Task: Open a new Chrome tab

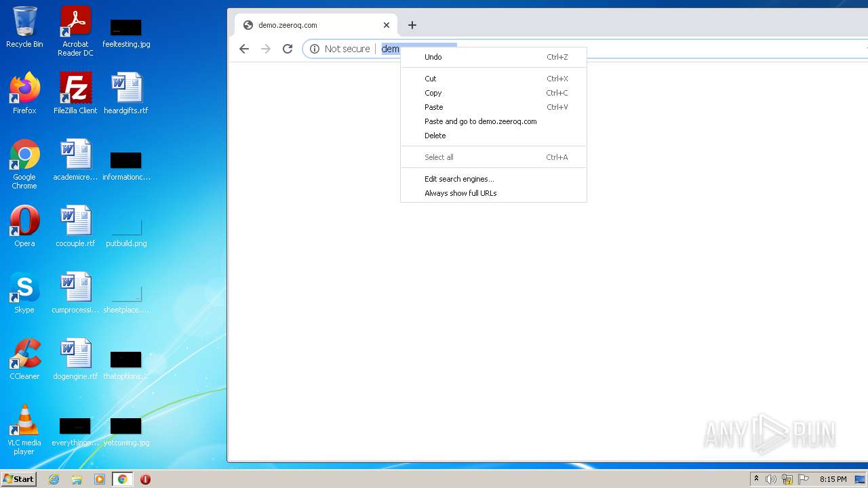Action: pos(412,25)
